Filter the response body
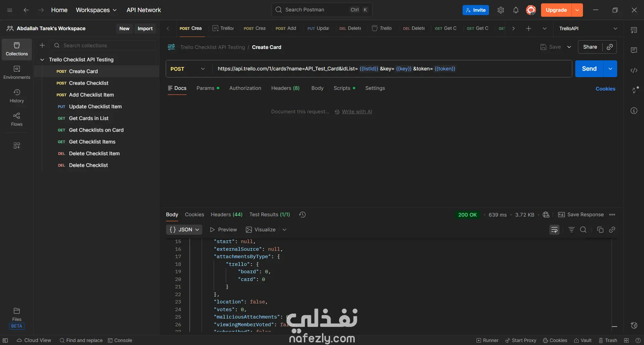Image resolution: width=644 pixels, height=345 pixels. pos(572,230)
